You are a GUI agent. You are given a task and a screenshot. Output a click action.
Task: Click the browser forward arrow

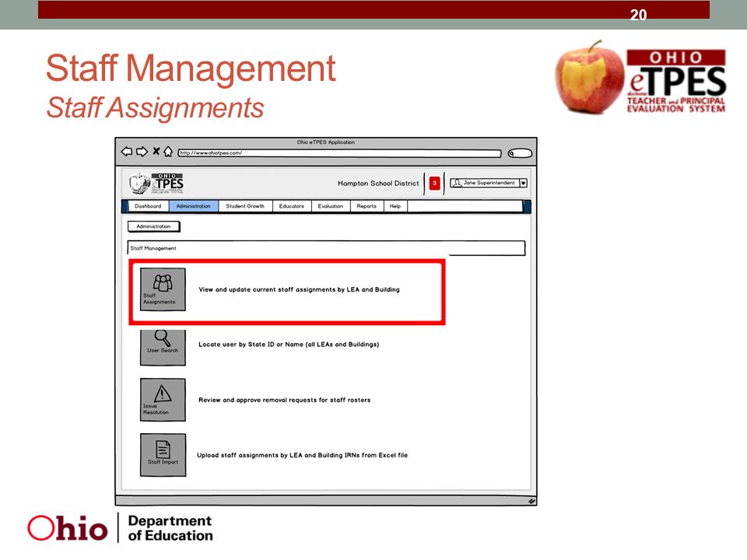click(142, 152)
